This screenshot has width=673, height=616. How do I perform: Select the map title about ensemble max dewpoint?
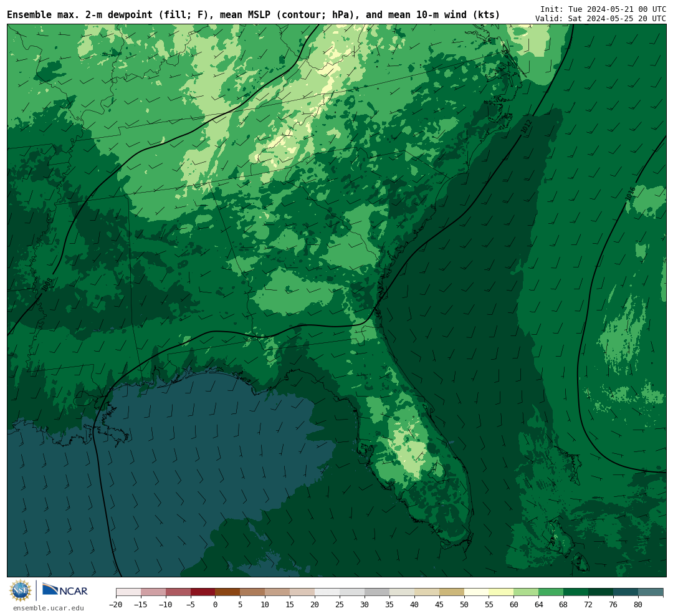(253, 15)
